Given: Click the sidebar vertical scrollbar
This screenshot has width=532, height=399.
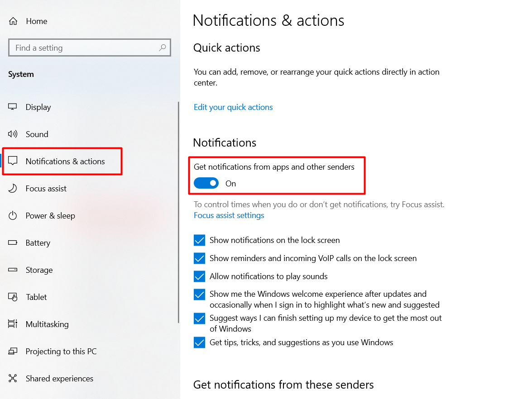Looking at the screenshot, I should 178,212.
